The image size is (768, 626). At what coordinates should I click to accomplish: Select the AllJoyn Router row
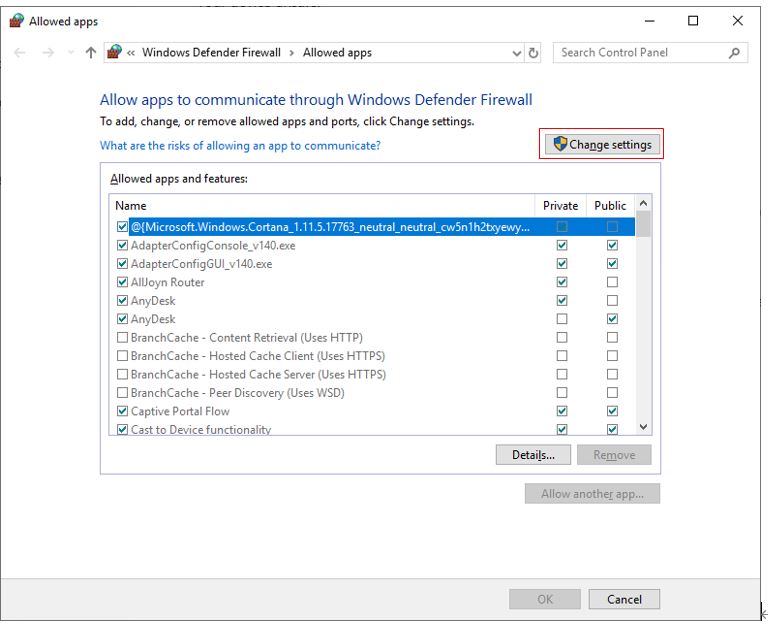coord(372,282)
